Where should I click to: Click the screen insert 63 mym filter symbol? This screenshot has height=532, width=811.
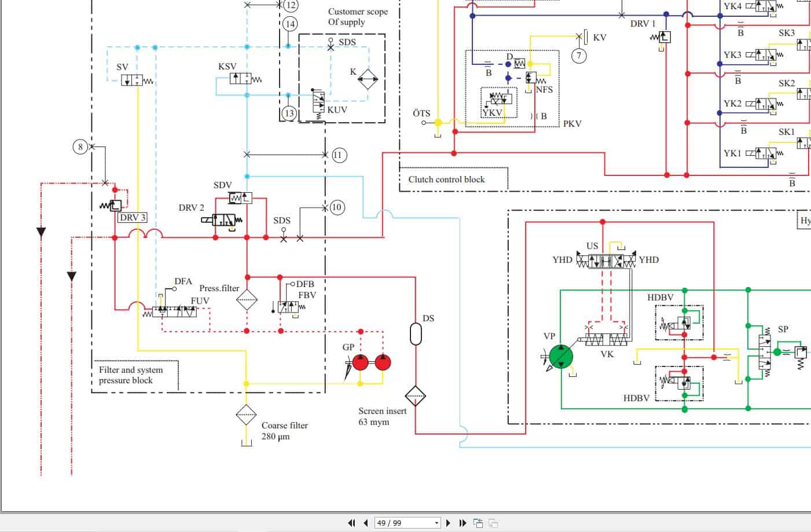click(416, 396)
